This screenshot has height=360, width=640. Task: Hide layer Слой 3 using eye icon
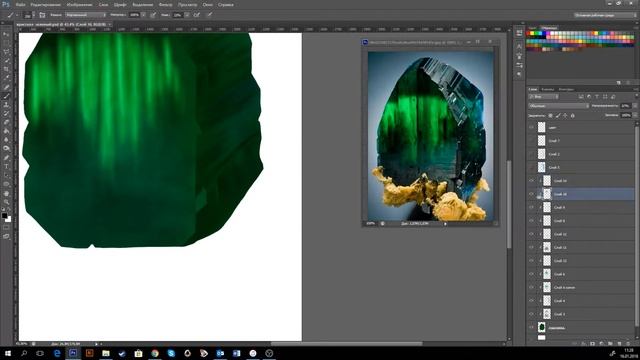point(531,314)
